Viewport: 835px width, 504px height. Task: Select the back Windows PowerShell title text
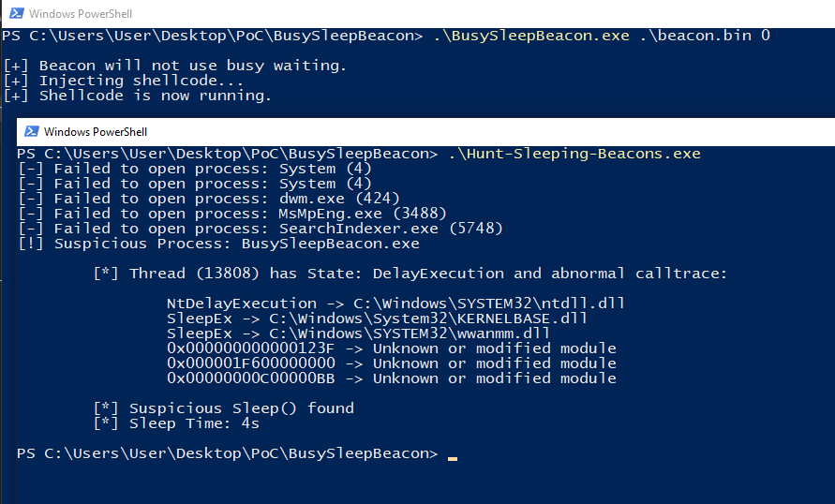coord(81,14)
